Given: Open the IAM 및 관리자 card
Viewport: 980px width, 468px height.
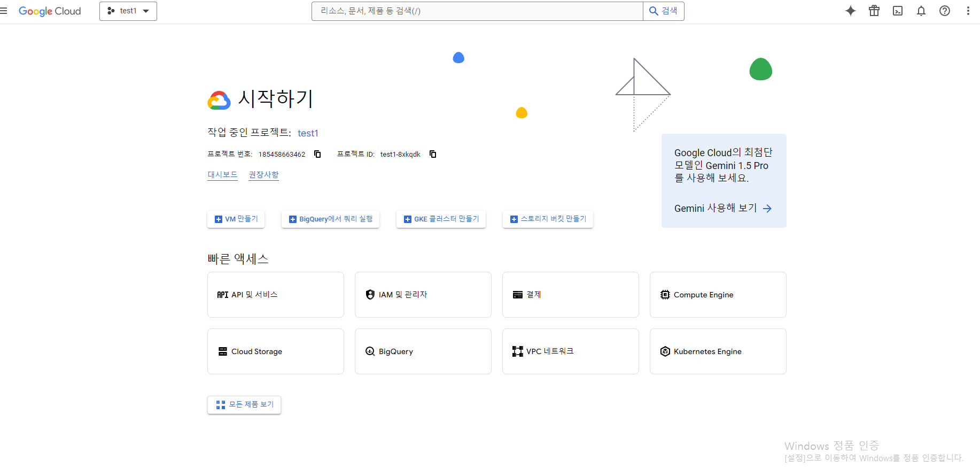Looking at the screenshot, I should coord(423,295).
